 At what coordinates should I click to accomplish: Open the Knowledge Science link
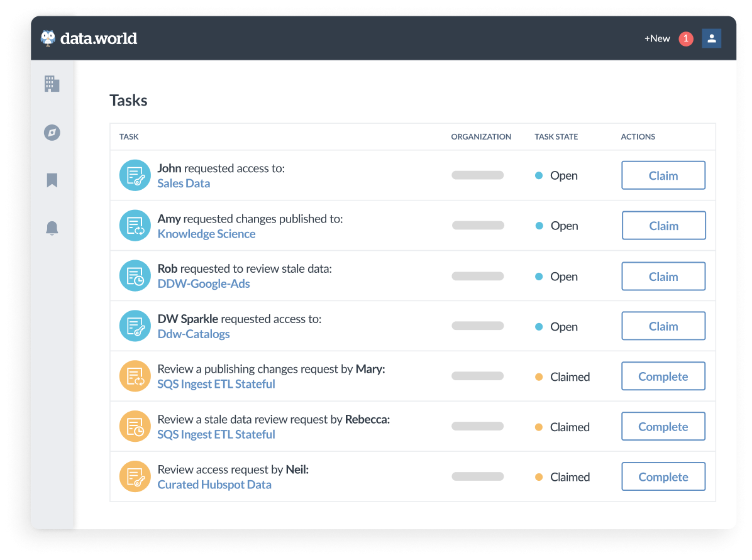pyautogui.click(x=206, y=233)
